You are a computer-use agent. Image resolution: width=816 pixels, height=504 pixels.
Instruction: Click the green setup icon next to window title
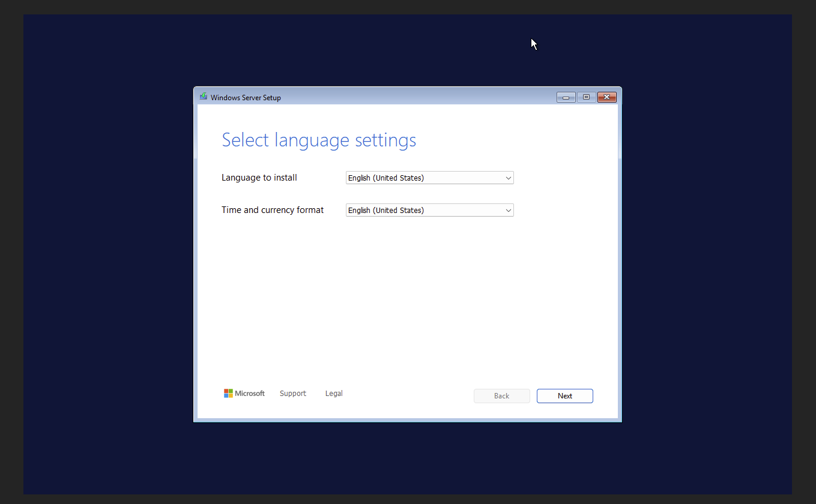pos(203,97)
